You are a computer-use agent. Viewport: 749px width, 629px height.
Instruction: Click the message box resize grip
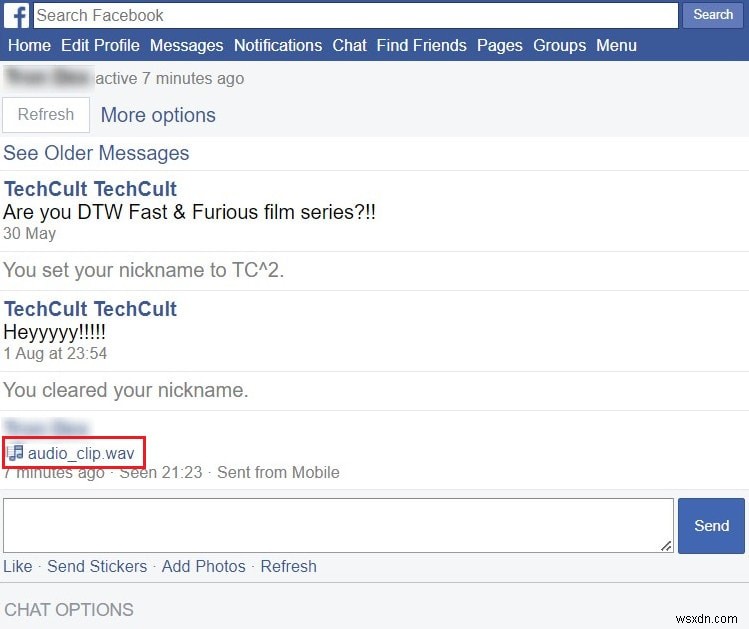tap(666, 545)
